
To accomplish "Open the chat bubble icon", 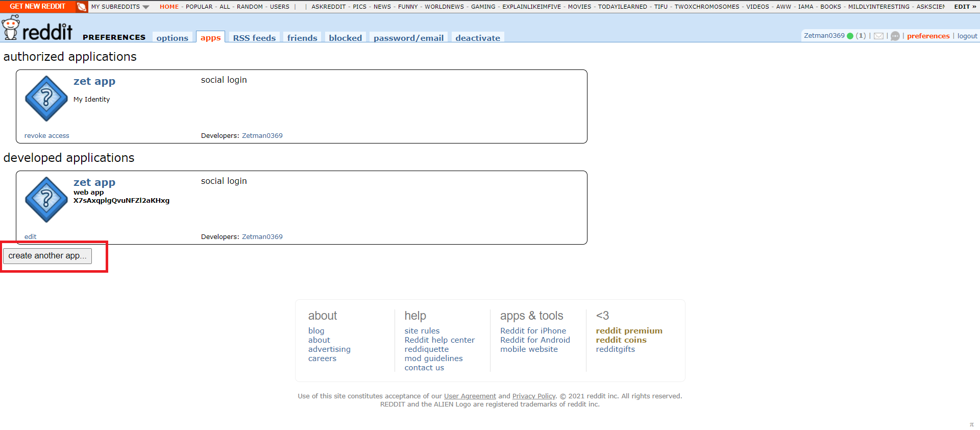I will tap(895, 36).
